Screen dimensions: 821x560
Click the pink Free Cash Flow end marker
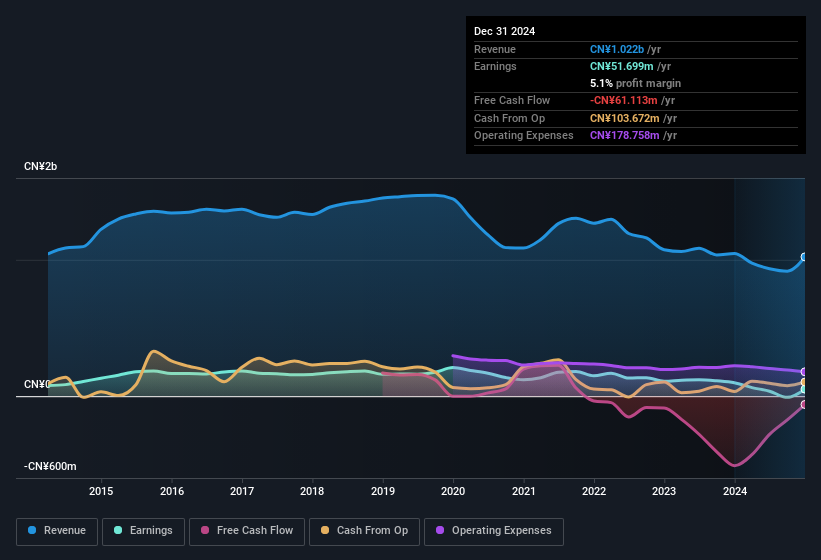[804, 405]
